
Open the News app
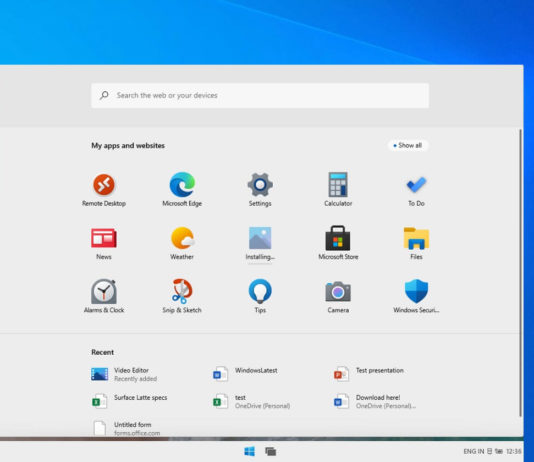point(104,243)
